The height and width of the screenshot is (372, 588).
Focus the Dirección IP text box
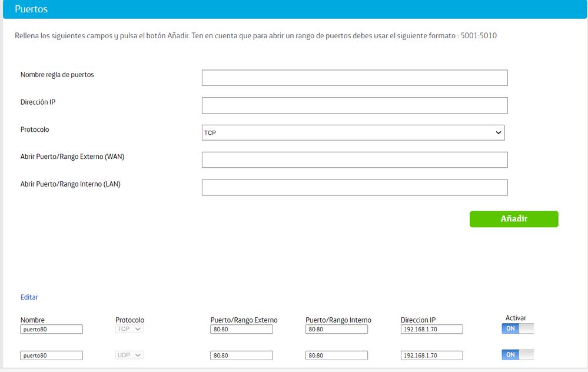[354, 105]
